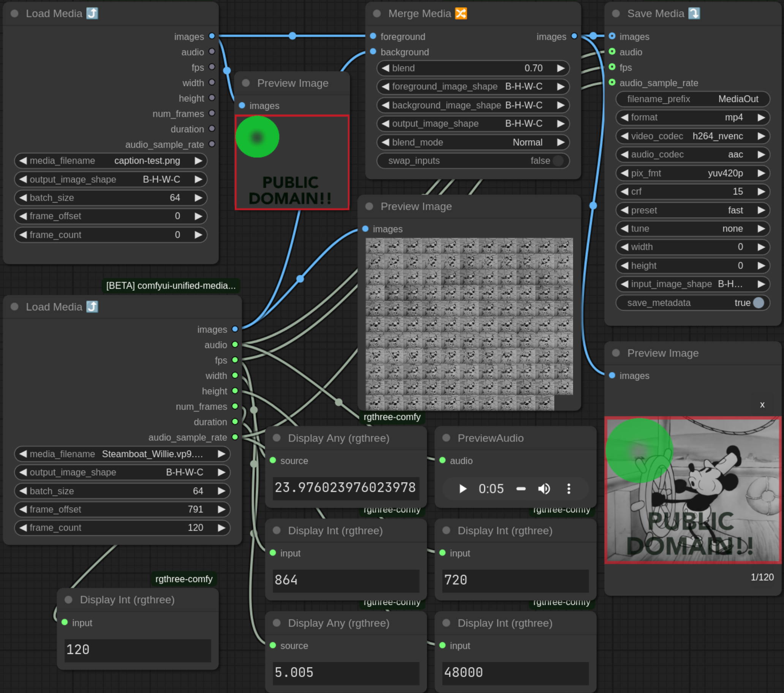Decrease crf with its left arrow

625,191
